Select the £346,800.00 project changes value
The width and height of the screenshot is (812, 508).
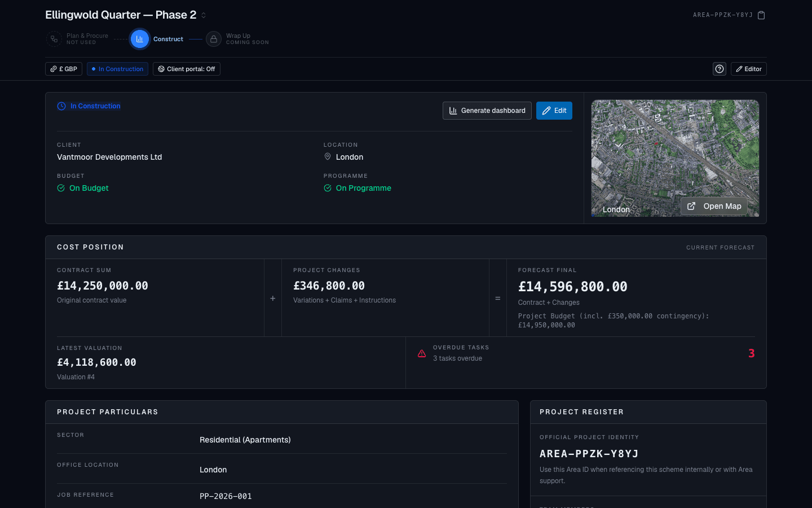[x=329, y=286]
